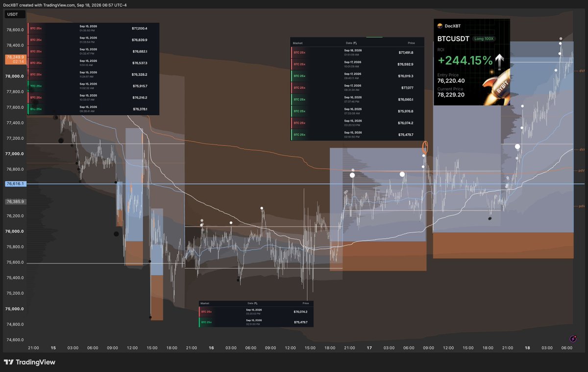Click the Date sort icon above Sep 18 row
Viewport: 588px width, 372px height.
(355, 43)
